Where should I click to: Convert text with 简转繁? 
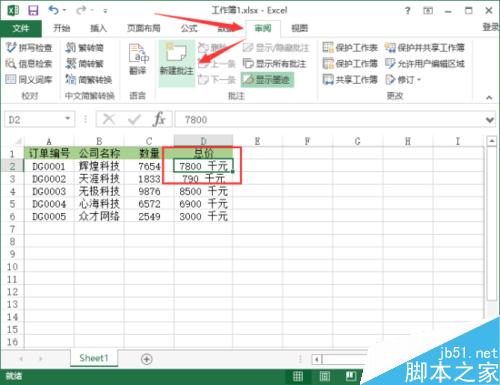(85, 63)
